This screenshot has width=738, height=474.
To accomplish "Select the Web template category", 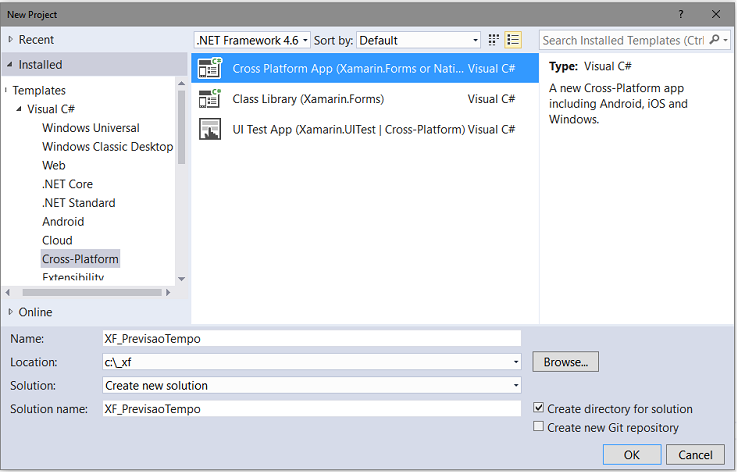I will click(x=54, y=165).
